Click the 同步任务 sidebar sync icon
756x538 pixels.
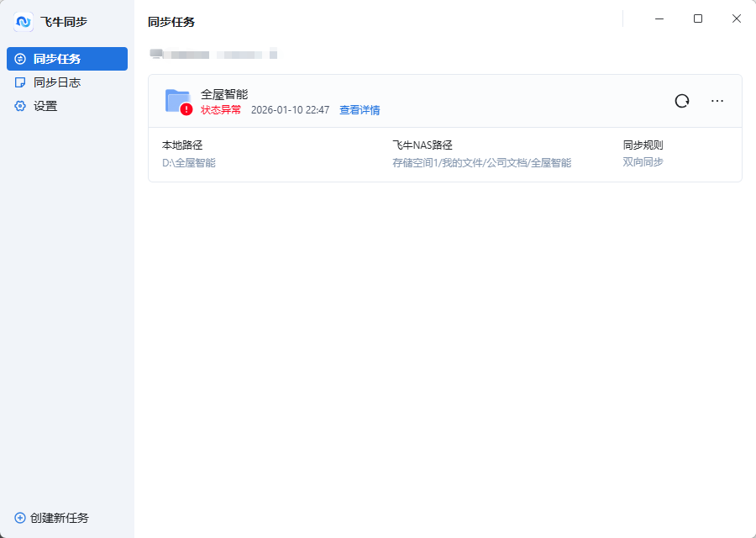(x=20, y=59)
